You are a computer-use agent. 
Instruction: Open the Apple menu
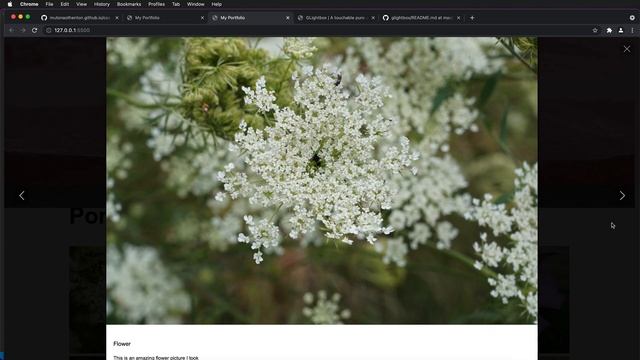pyautogui.click(x=10, y=4)
